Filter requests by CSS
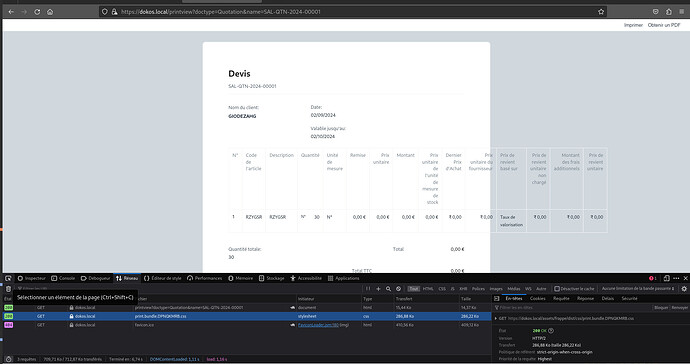Viewport: 690px width, 364px height. click(442, 289)
